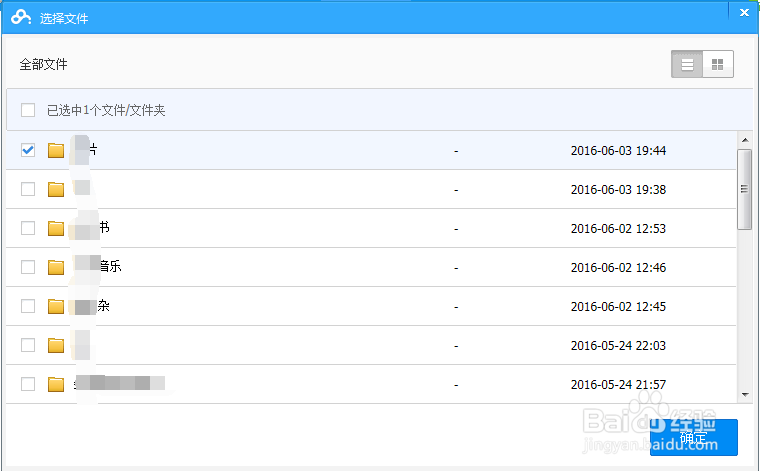Click folder icon dated 2016-06-03 19:44
The height and width of the screenshot is (471, 760).
(56, 151)
